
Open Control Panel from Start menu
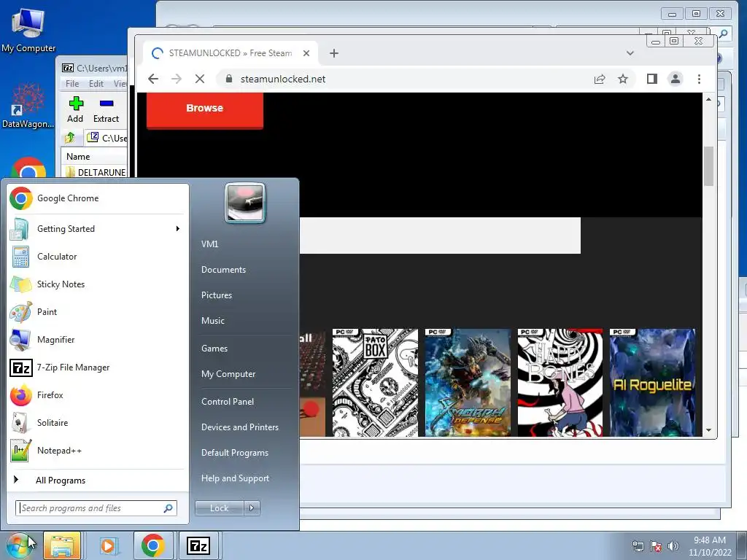(x=228, y=402)
